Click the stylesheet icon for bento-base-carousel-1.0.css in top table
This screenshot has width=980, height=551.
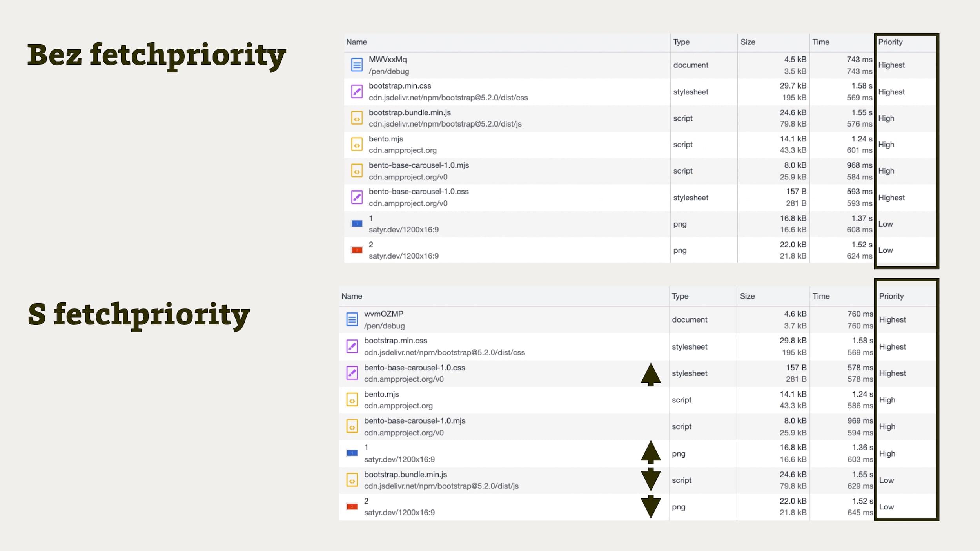pyautogui.click(x=356, y=197)
